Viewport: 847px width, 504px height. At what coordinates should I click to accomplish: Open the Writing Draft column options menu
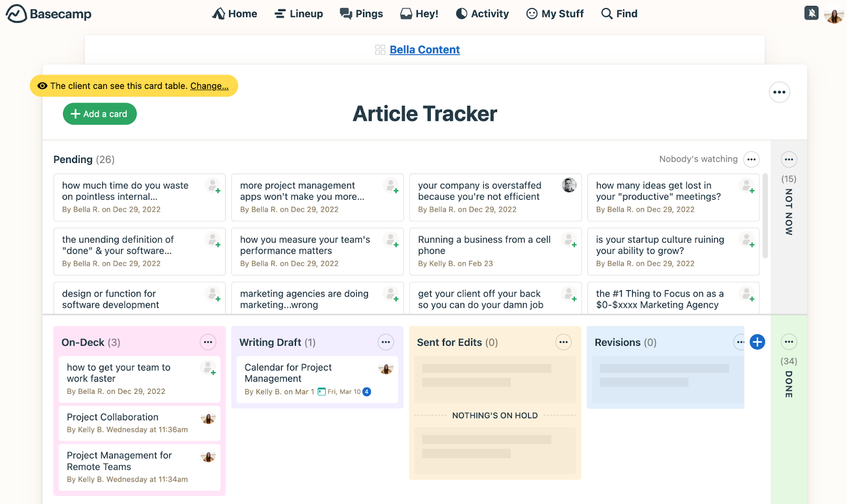point(386,343)
